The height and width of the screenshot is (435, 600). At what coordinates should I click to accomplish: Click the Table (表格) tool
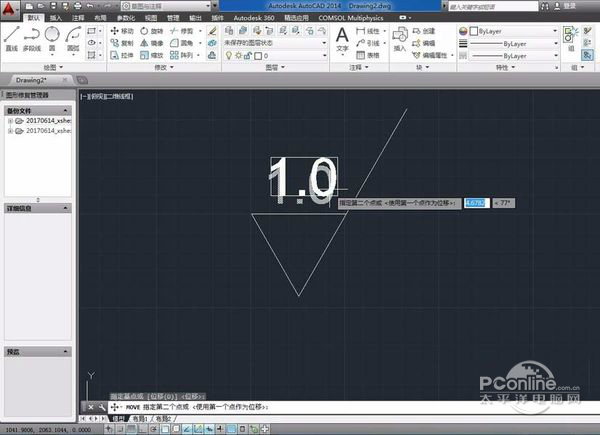pos(367,55)
